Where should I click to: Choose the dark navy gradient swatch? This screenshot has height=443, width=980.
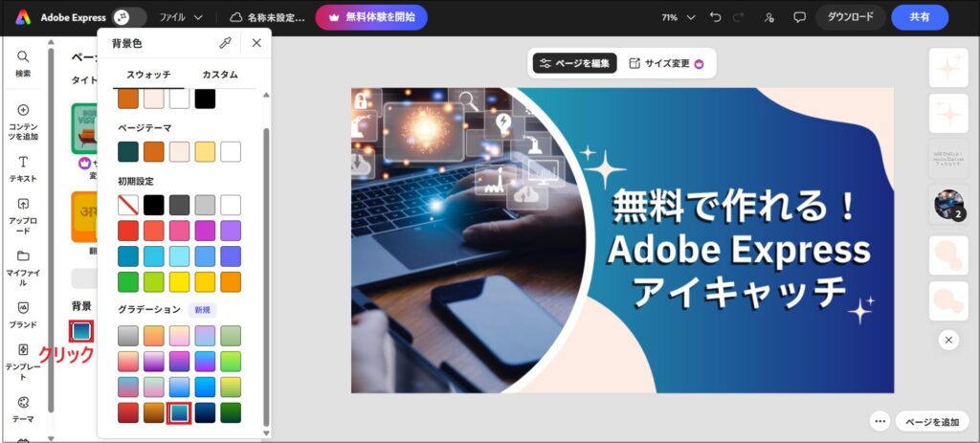tap(205, 412)
